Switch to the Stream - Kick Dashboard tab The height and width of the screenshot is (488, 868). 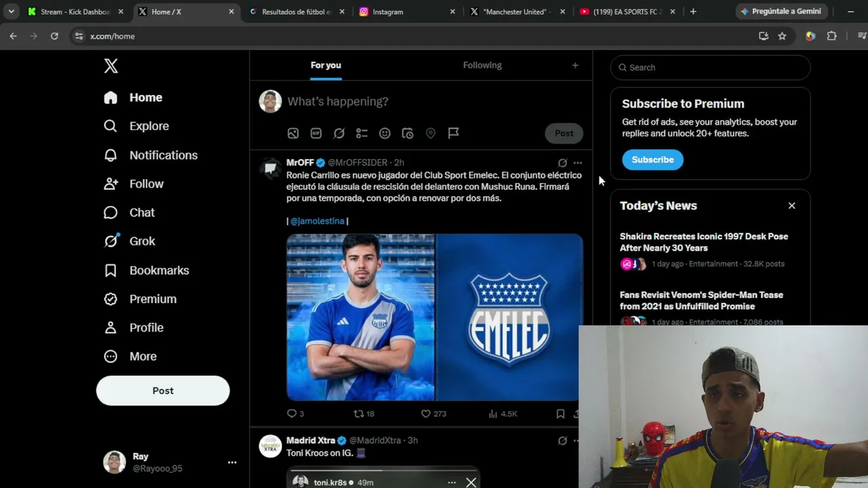[76, 12]
